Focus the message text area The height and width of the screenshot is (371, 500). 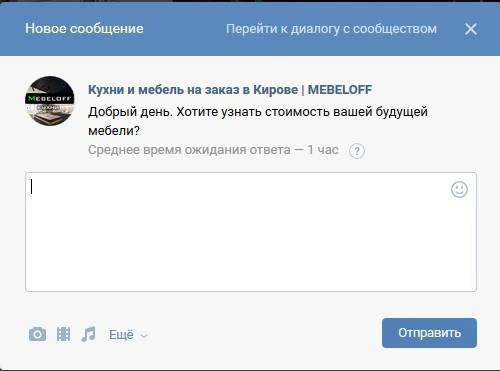click(251, 232)
